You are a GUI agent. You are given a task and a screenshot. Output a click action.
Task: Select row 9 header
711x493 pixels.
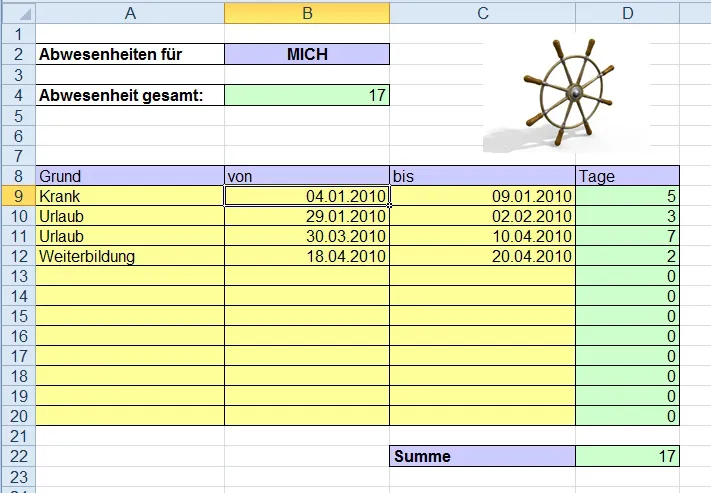[17, 196]
